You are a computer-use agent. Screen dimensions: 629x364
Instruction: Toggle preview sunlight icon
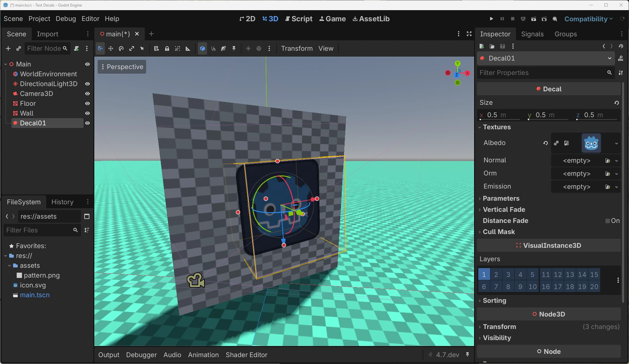248,48
